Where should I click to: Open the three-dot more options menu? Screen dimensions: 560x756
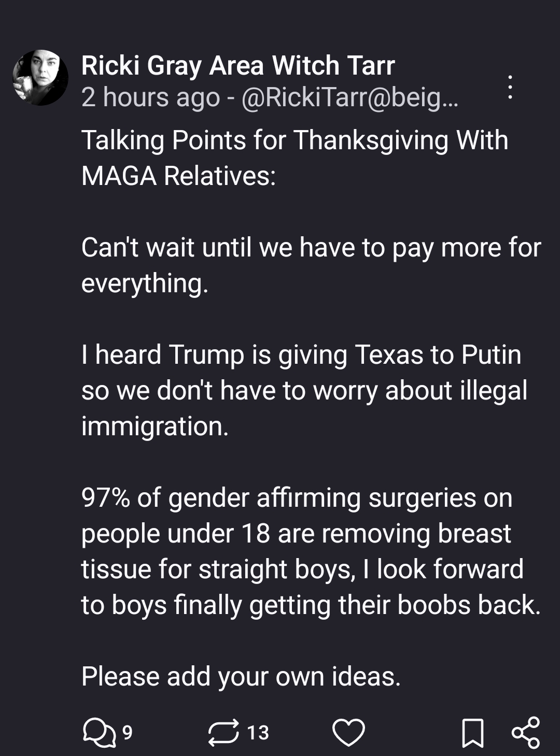pos(511,87)
